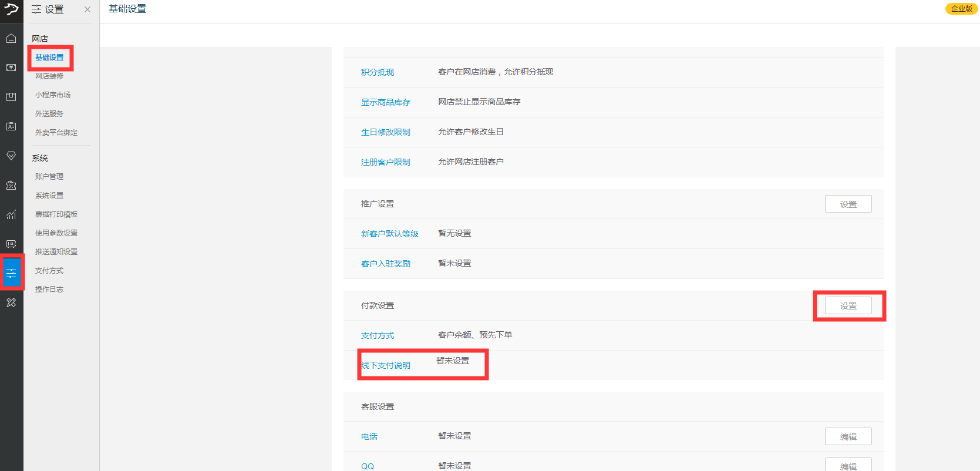Open the 线下支付说明 link
Image resolution: width=980 pixels, height=471 pixels.
[x=386, y=365]
